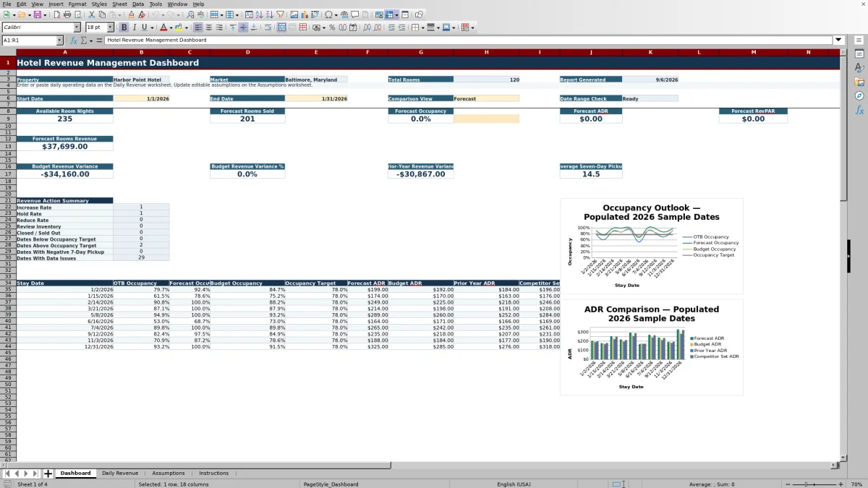Click the Special Character omega icon

328,14
